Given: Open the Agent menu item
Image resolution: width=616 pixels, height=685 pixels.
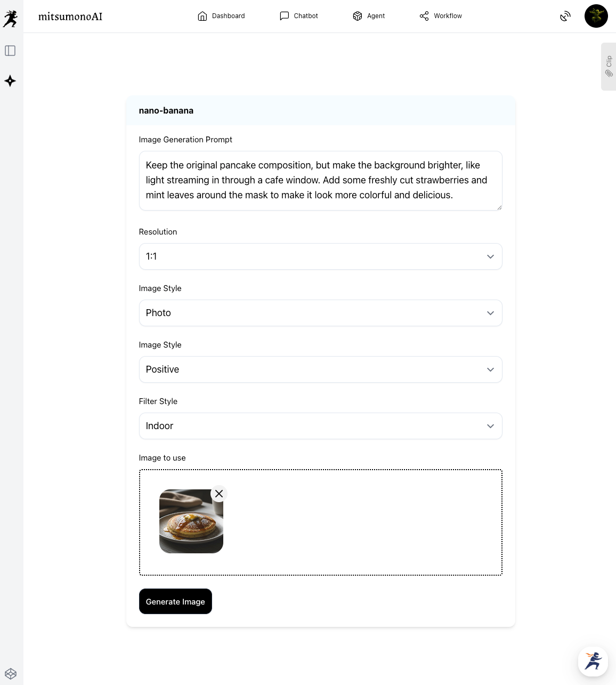Looking at the screenshot, I should coord(369,16).
